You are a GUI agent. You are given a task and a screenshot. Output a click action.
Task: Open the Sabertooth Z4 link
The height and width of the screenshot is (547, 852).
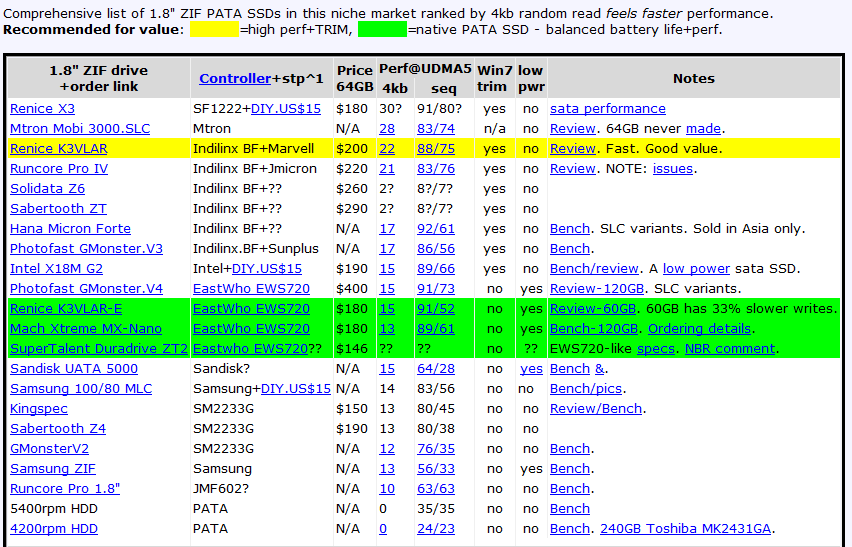[x=58, y=429]
